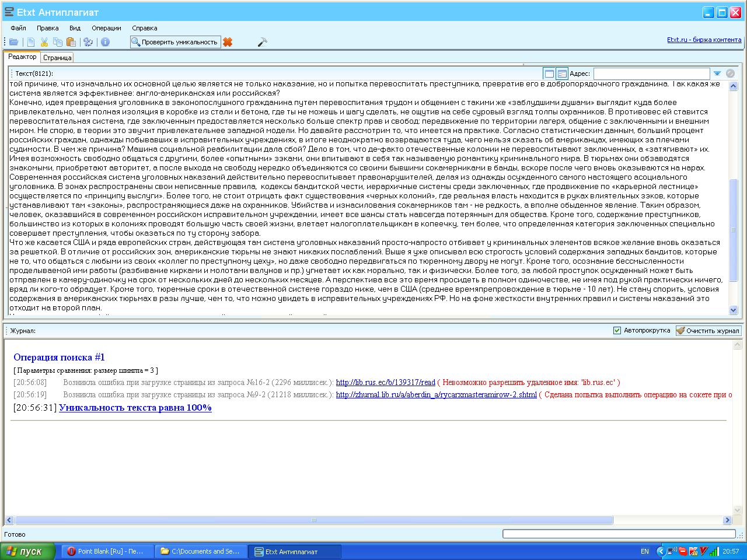
Task: Click the horizontal scrollbar in the journal panel
Action: coord(313,520)
